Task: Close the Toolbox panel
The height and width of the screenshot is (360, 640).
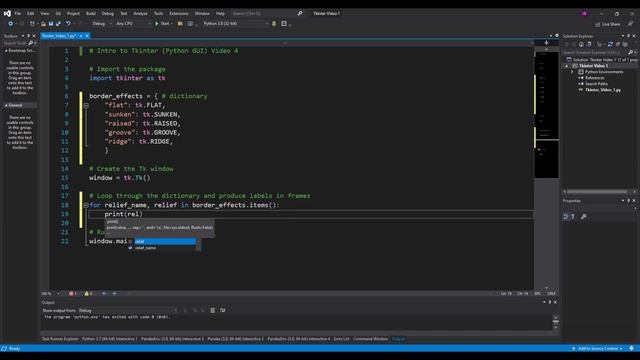Action: (x=34, y=36)
